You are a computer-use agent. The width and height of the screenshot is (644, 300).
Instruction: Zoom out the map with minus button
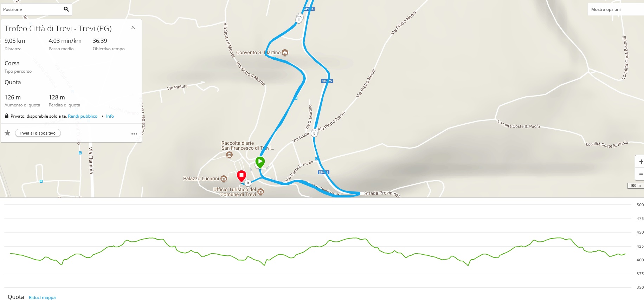[640, 174]
